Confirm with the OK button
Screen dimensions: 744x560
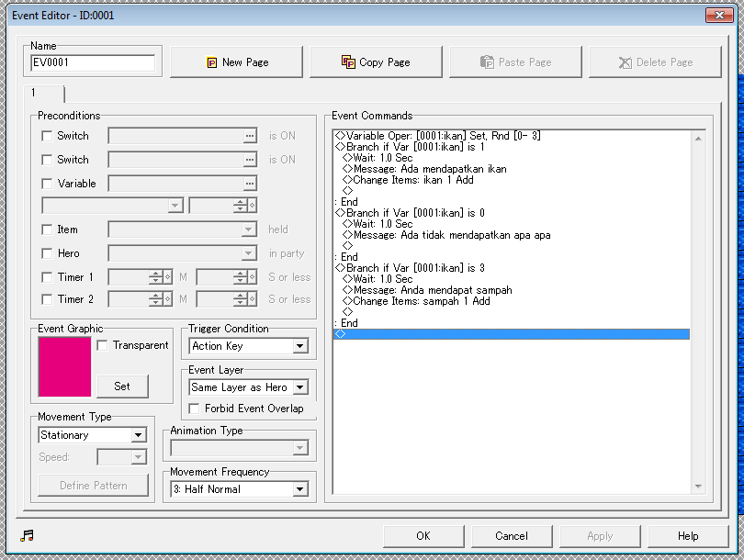(x=423, y=536)
